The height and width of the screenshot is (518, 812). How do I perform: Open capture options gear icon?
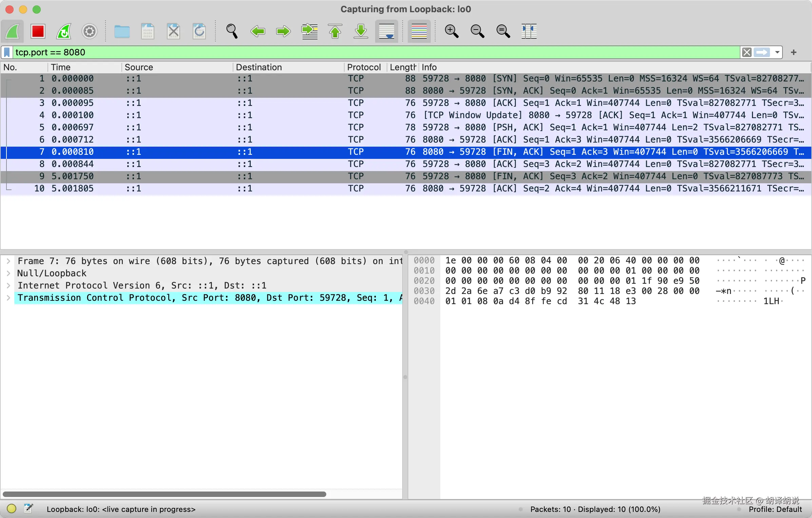[90, 32]
